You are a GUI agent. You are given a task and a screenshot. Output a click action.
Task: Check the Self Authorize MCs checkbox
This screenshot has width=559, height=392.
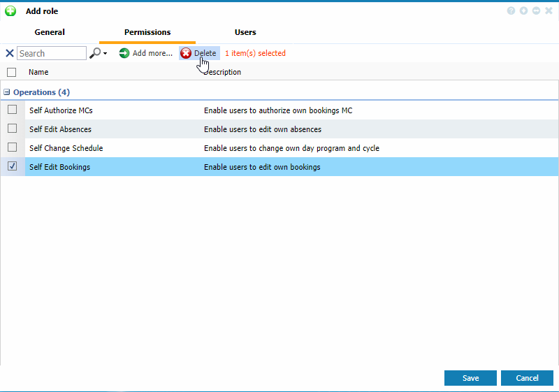13,110
